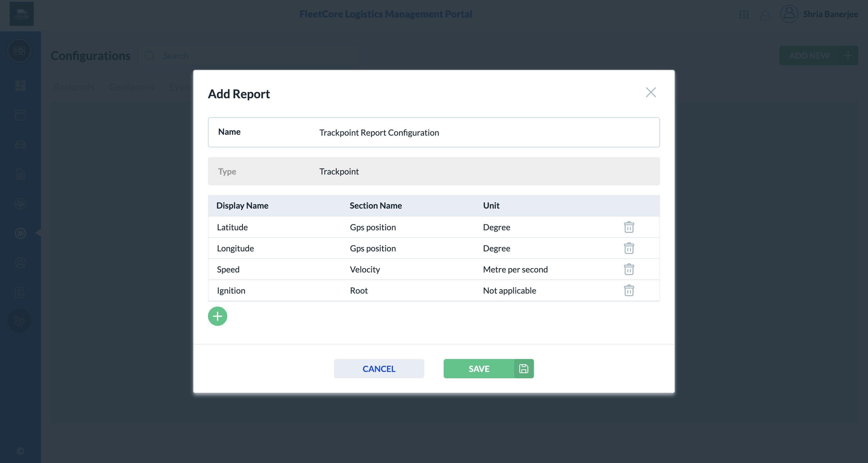Click the save disk icon
868x463 pixels.
(524, 369)
